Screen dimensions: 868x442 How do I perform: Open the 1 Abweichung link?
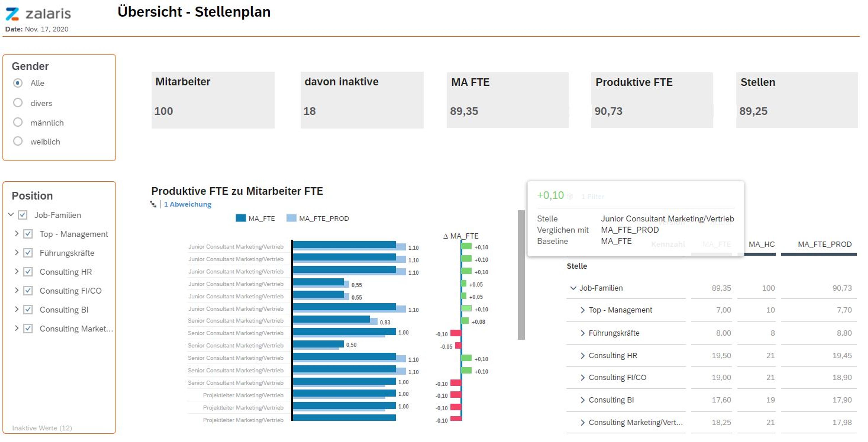187,204
